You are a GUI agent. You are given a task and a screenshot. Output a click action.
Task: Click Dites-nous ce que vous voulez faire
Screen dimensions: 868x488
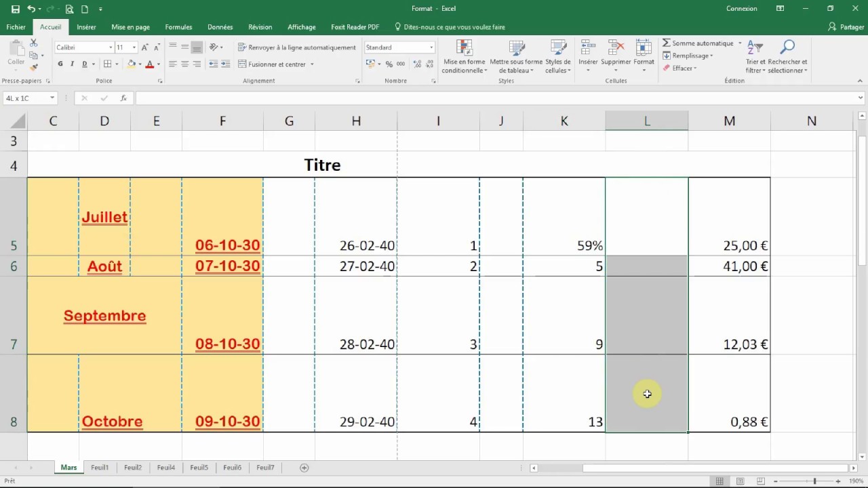point(450,27)
